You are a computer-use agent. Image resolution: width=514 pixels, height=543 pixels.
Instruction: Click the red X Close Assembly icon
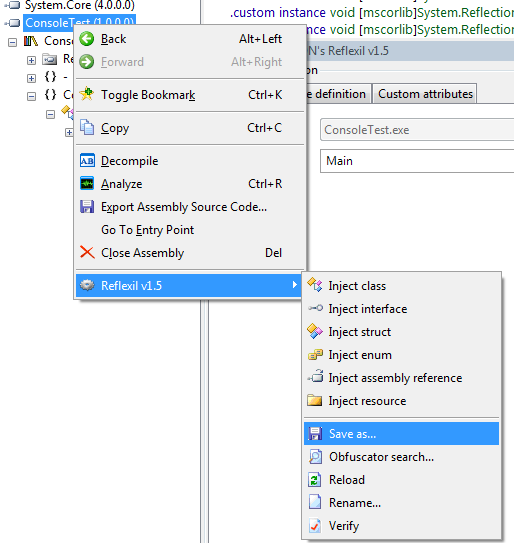[87, 252]
